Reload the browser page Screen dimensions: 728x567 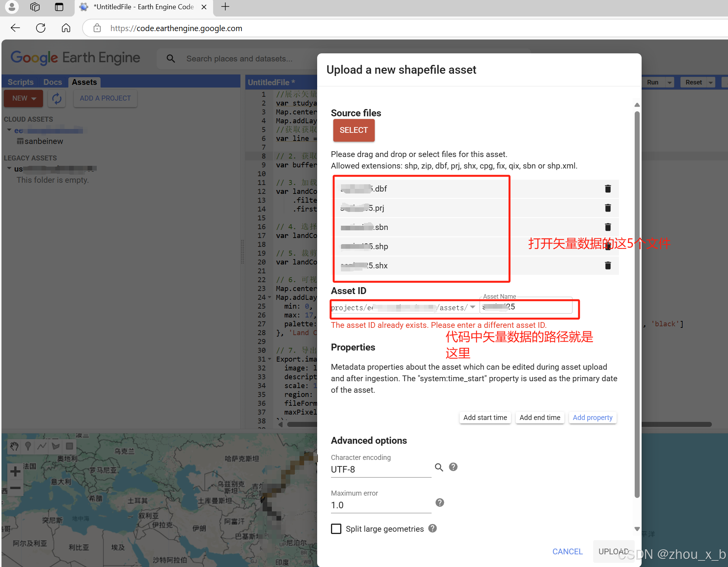[41, 28]
